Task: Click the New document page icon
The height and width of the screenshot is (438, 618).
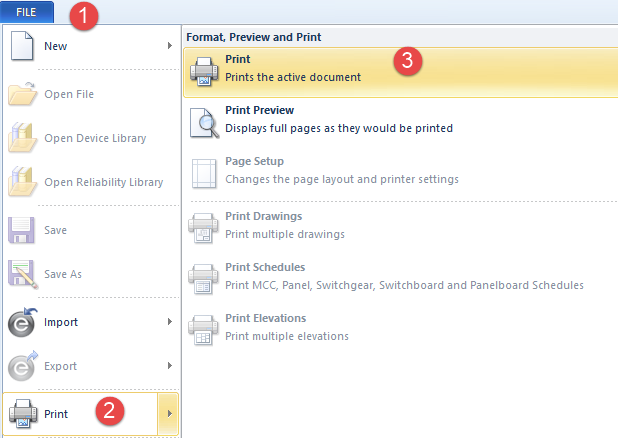Action: (22, 46)
